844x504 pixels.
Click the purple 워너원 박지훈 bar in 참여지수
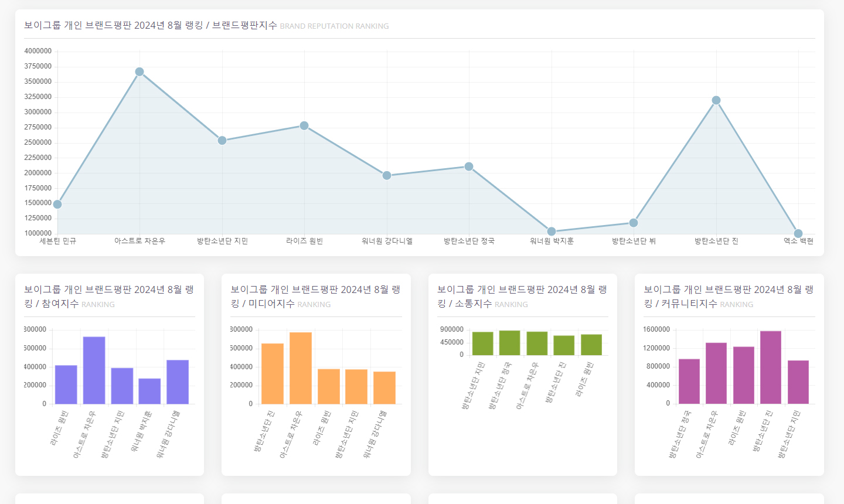point(149,391)
